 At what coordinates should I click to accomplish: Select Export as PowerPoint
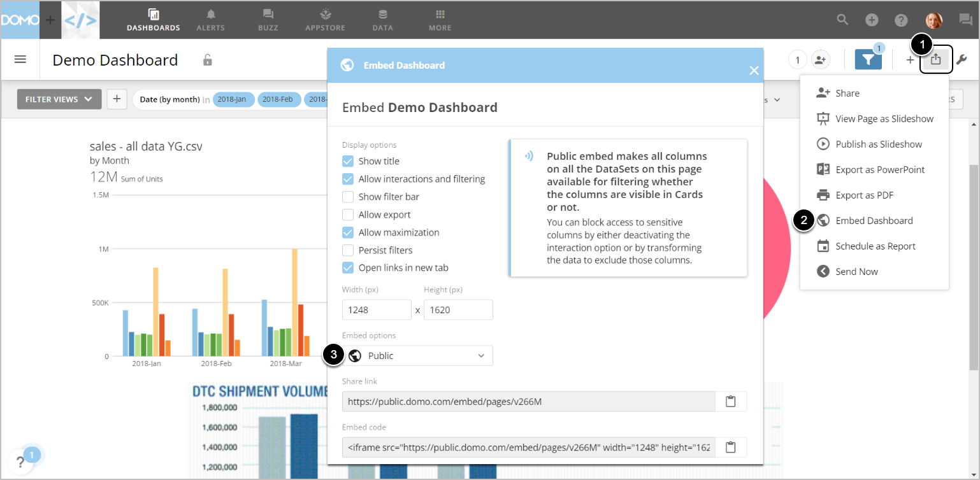[x=874, y=169]
